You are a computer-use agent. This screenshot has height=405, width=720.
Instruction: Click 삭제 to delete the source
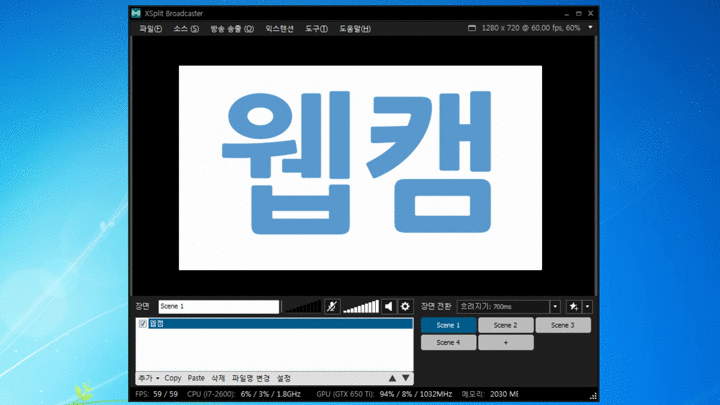[218, 378]
